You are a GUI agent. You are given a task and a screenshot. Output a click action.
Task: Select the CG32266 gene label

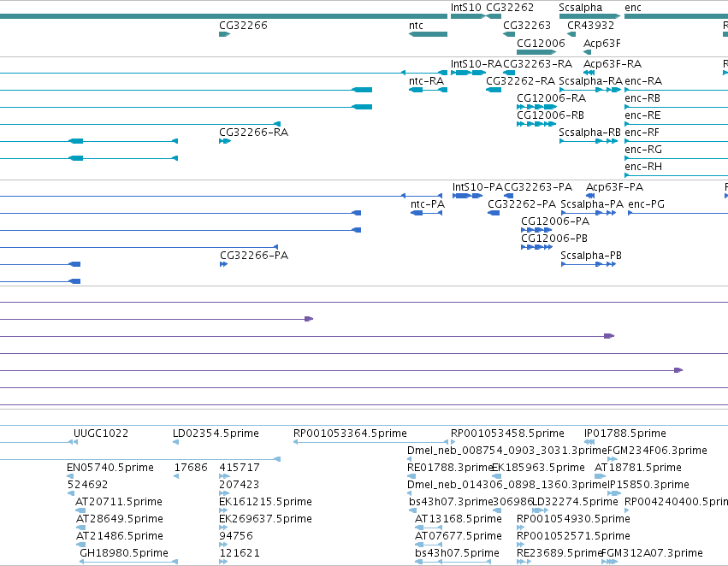click(243, 25)
